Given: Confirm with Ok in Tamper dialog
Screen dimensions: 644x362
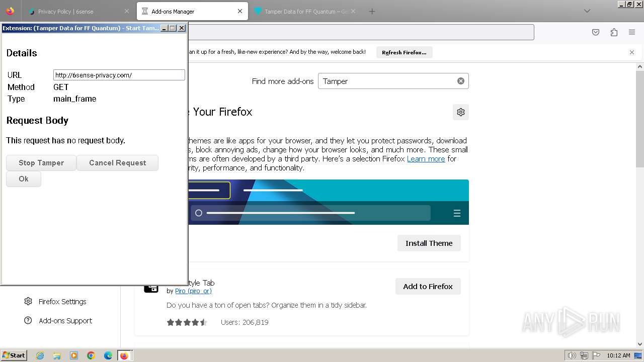Looking at the screenshot, I should [24, 179].
